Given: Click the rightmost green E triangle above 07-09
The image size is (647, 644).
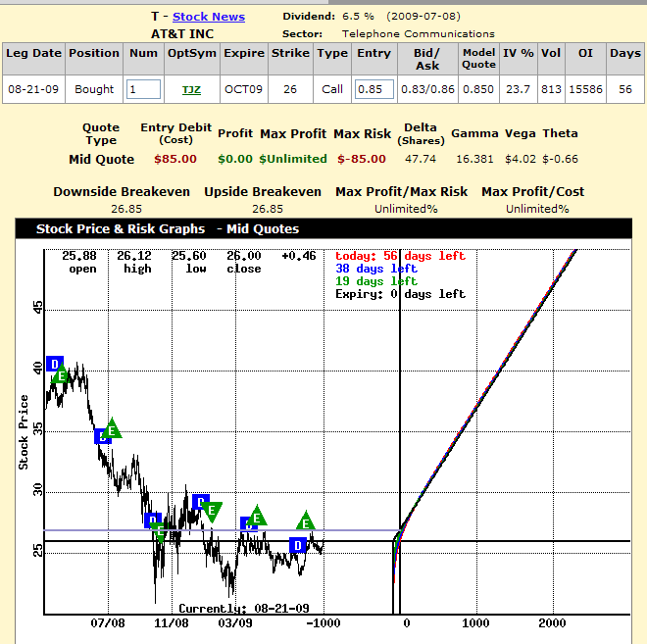Looking at the screenshot, I should click(x=306, y=520).
